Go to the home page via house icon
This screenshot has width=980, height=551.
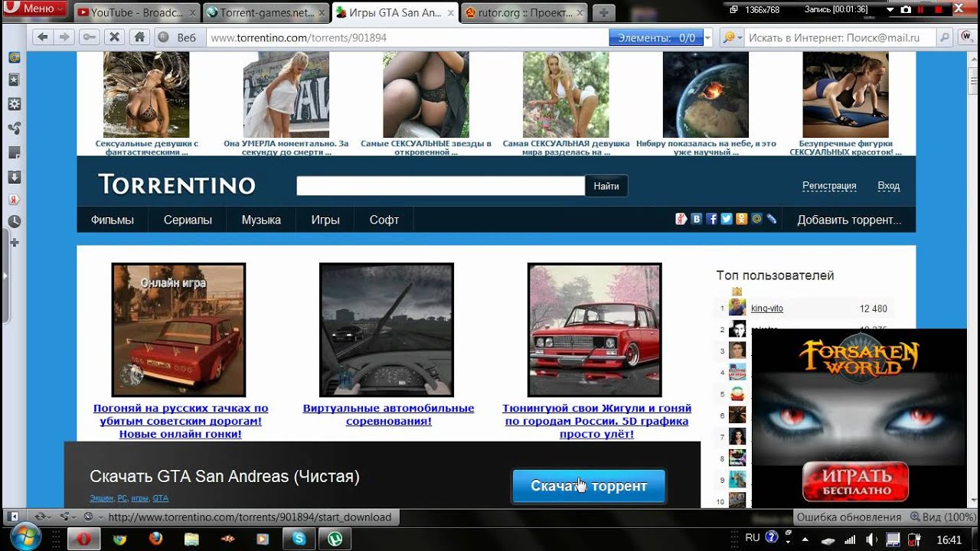pos(139,37)
